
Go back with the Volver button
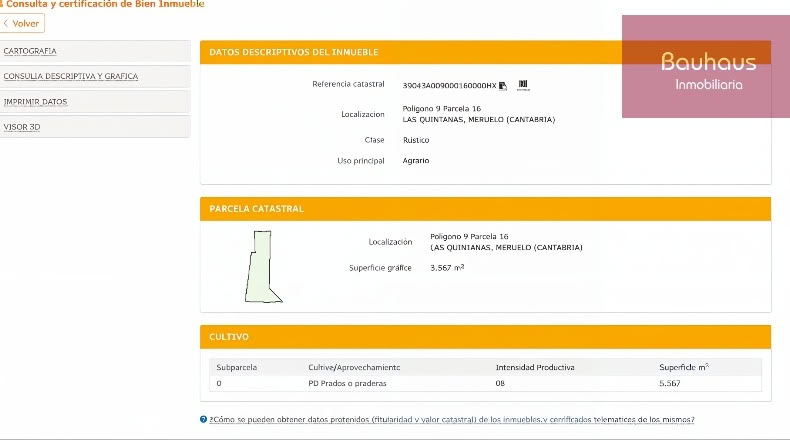22,23
